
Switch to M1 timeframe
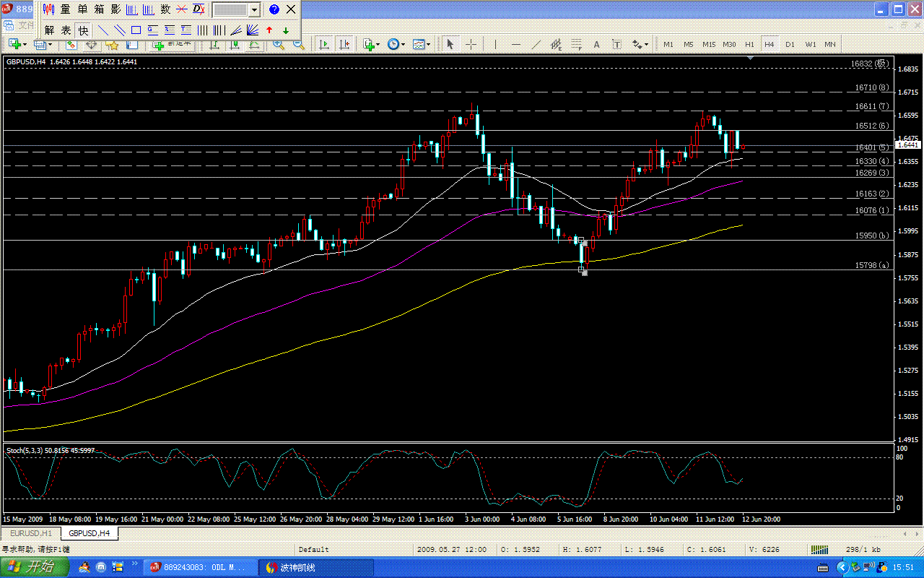[x=668, y=44]
